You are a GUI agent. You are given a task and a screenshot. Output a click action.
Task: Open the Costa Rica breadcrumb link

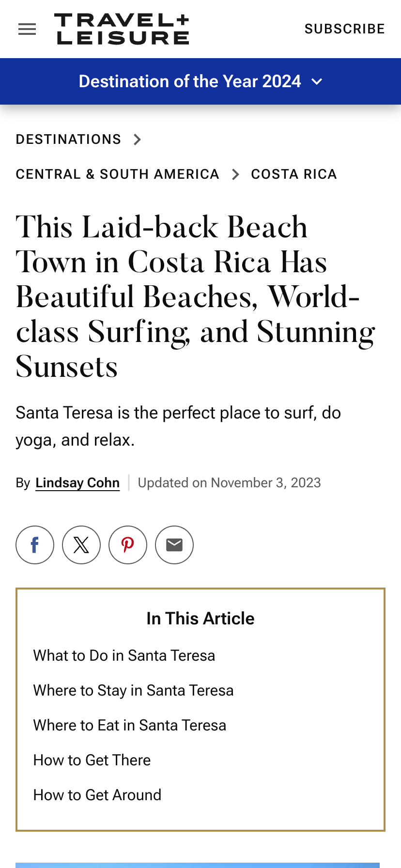(x=293, y=174)
